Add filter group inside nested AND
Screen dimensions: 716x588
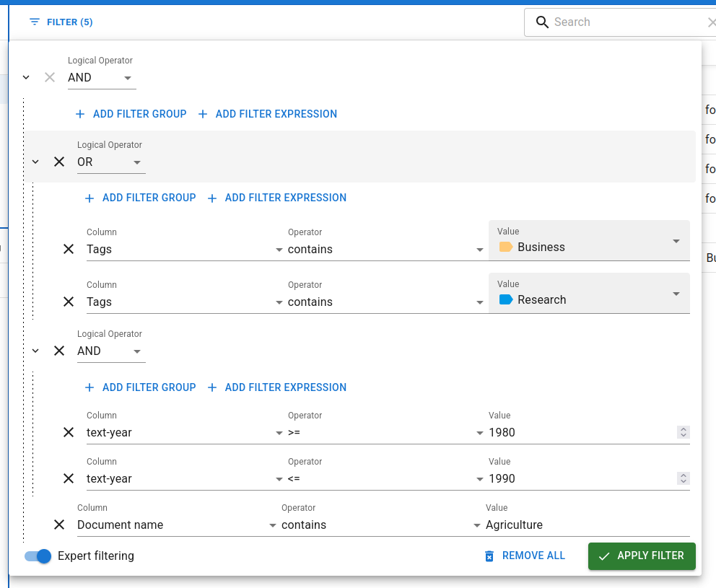tap(140, 387)
